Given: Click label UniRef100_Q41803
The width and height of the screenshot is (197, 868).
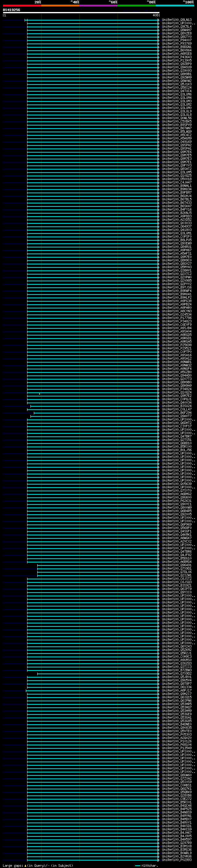Looking at the screenshot, I should 176,230.
